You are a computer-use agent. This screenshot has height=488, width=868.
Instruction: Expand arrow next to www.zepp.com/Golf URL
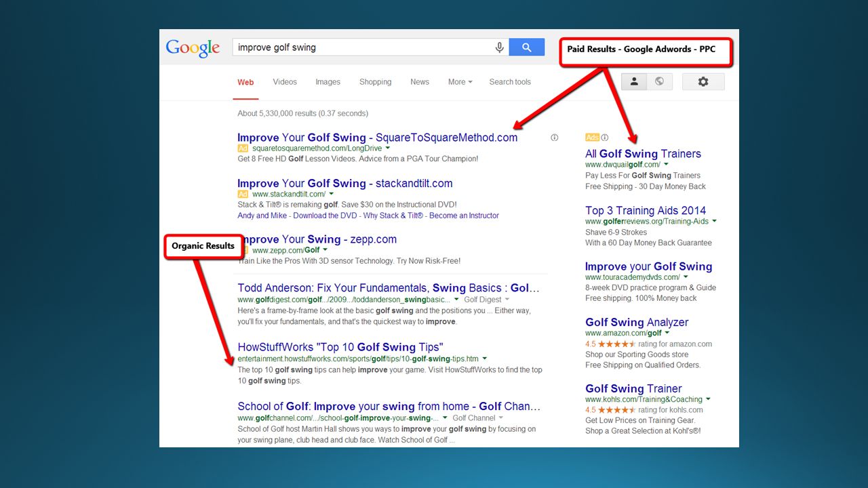tap(325, 250)
